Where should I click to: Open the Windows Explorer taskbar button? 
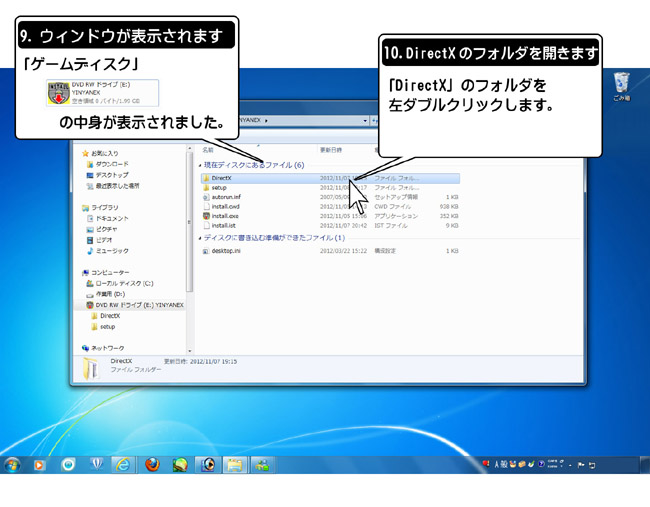235,465
